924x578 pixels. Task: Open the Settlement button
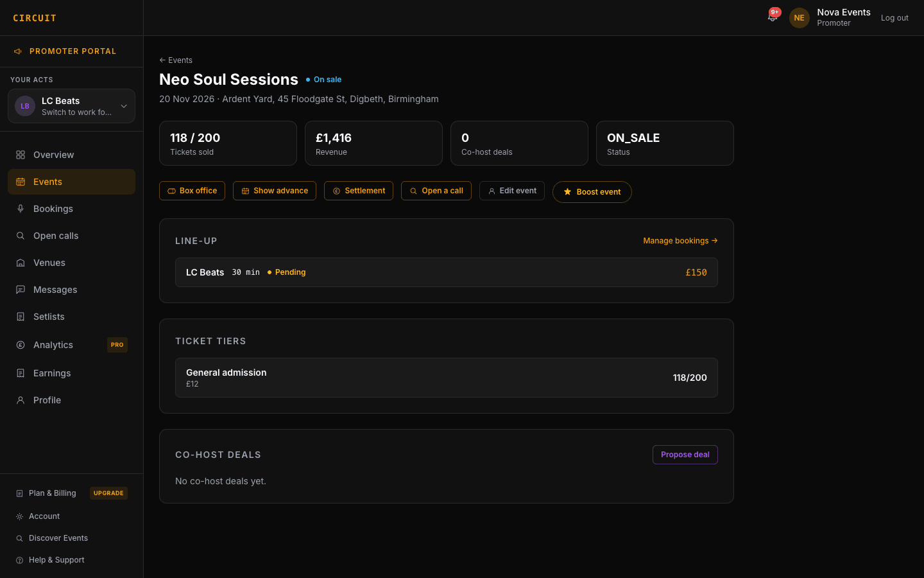[359, 191]
